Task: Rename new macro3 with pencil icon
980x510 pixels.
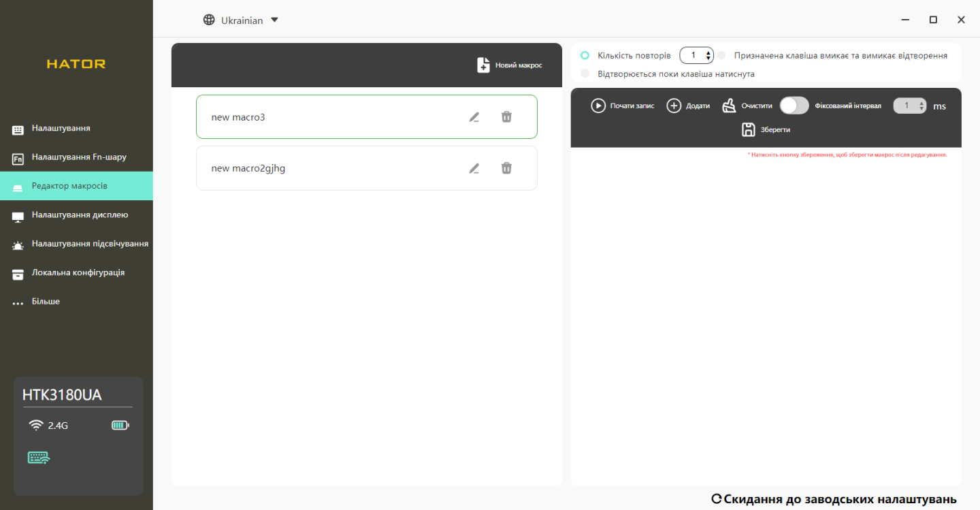Action: pos(474,117)
